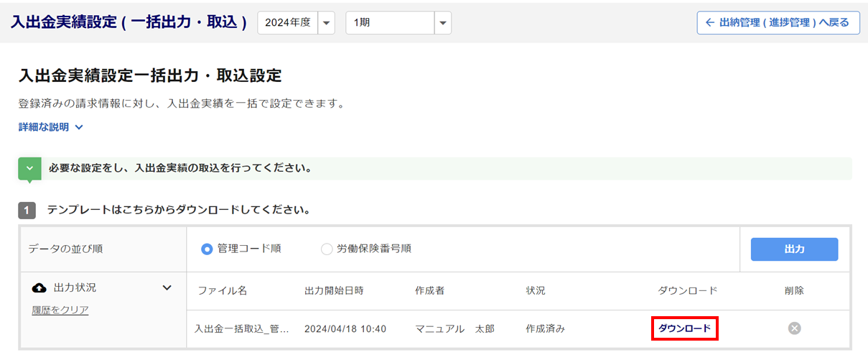Click the 状況 column header
The image size is (868, 355).
point(536,291)
